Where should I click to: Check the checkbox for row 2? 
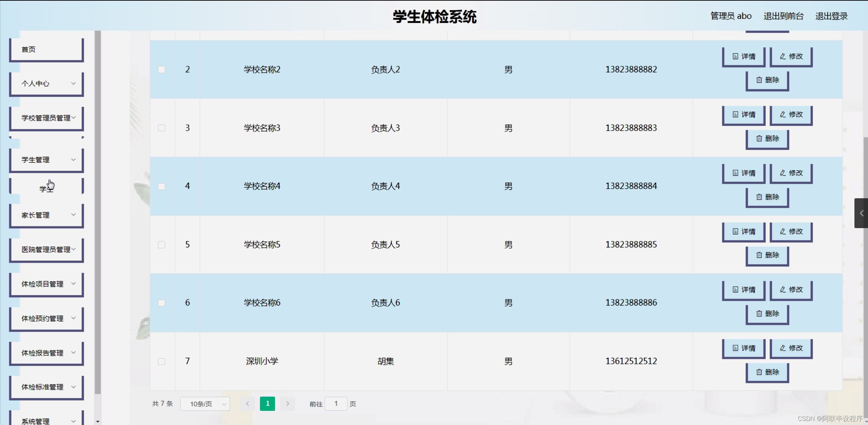pyautogui.click(x=162, y=69)
